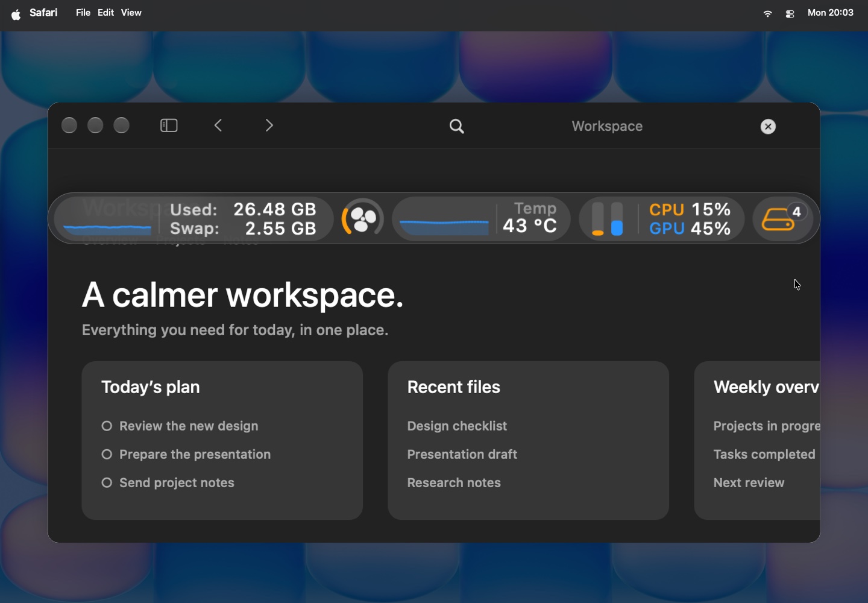868x603 pixels.
Task: Click Projects in progress row
Action: (x=766, y=426)
